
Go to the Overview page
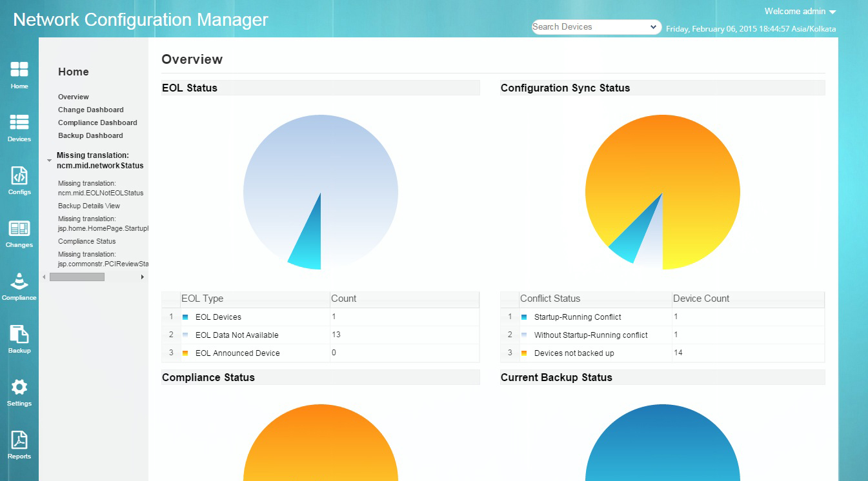(73, 97)
